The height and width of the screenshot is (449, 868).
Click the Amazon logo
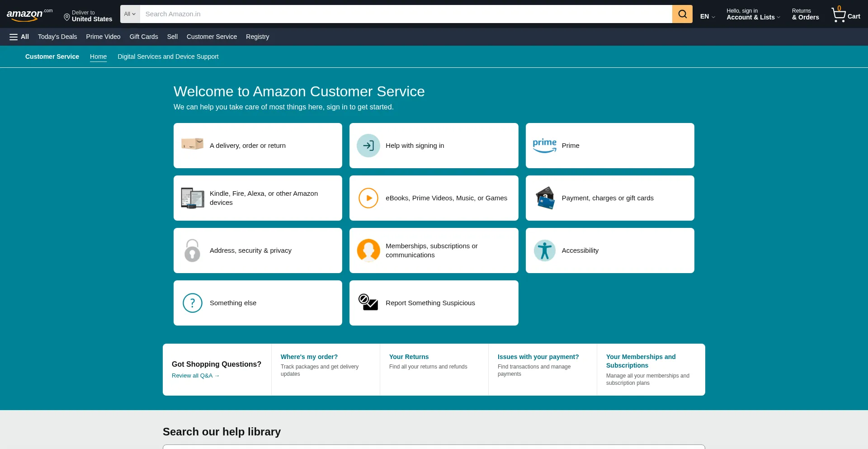click(x=29, y=15)
